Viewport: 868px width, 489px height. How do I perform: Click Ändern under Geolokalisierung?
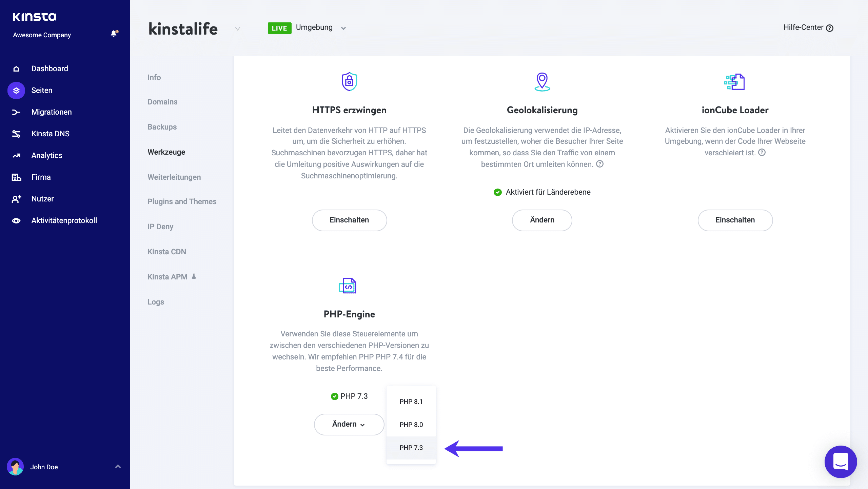tap(542, 220)
